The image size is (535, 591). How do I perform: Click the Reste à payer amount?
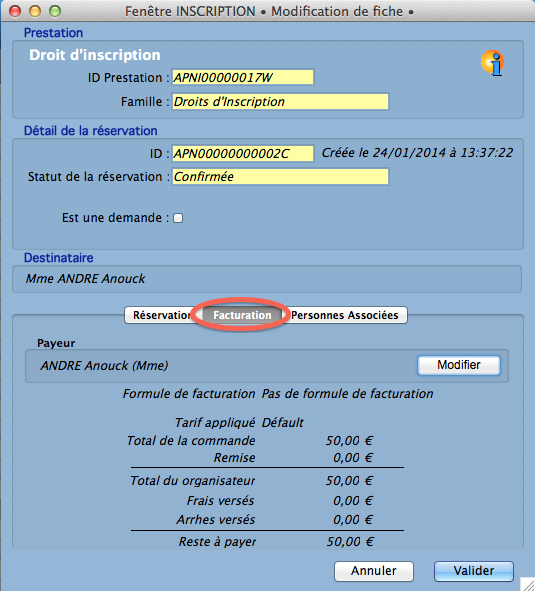(350, 542)
